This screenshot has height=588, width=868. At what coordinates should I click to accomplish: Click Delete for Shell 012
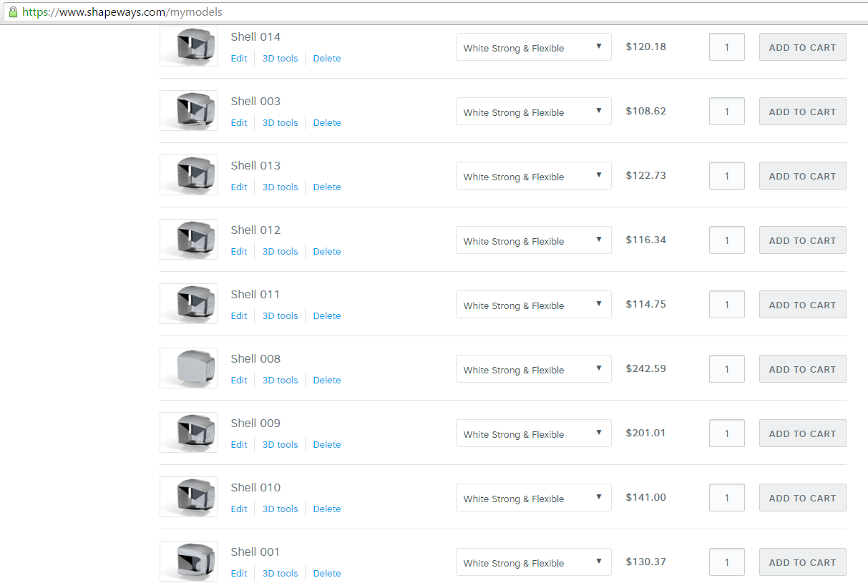coord(326,251)
